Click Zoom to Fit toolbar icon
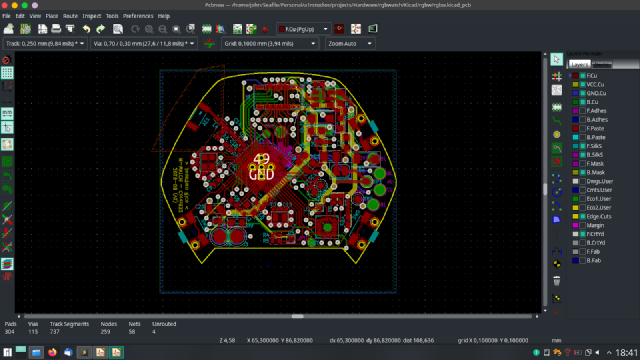This screenshot has width=640, height=360. (x=176, y=29)
